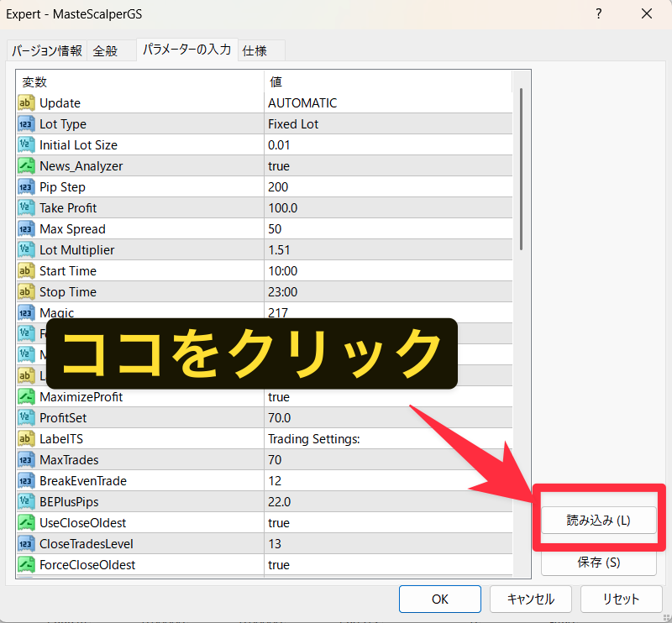Click the string icon beside LabelTS
This screenshot has height=623, width=672.
click(x=26, y=439)
